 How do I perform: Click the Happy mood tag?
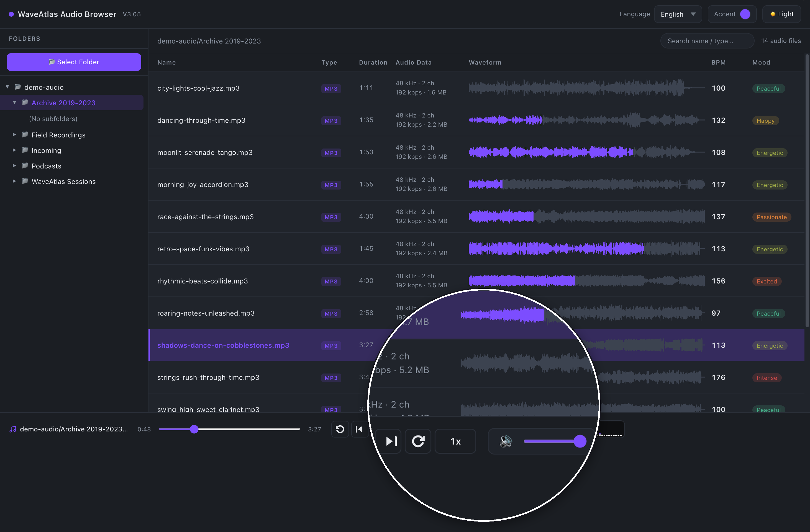click(x=765, y=121)
